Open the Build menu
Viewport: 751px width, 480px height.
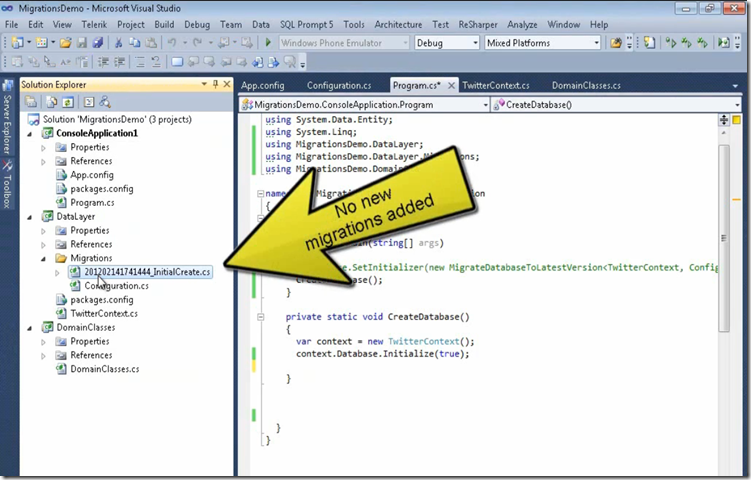pyautogui.click(x=164, y=24)
